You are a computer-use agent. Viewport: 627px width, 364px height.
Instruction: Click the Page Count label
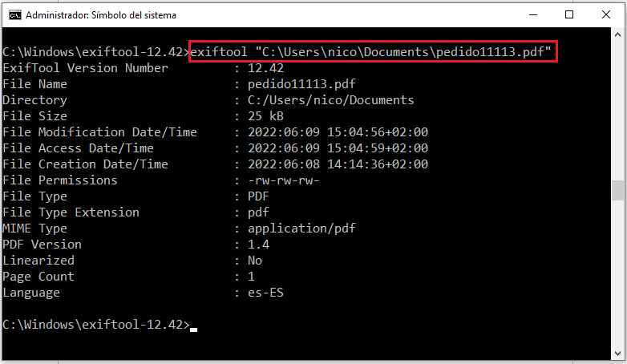[38, 277]
